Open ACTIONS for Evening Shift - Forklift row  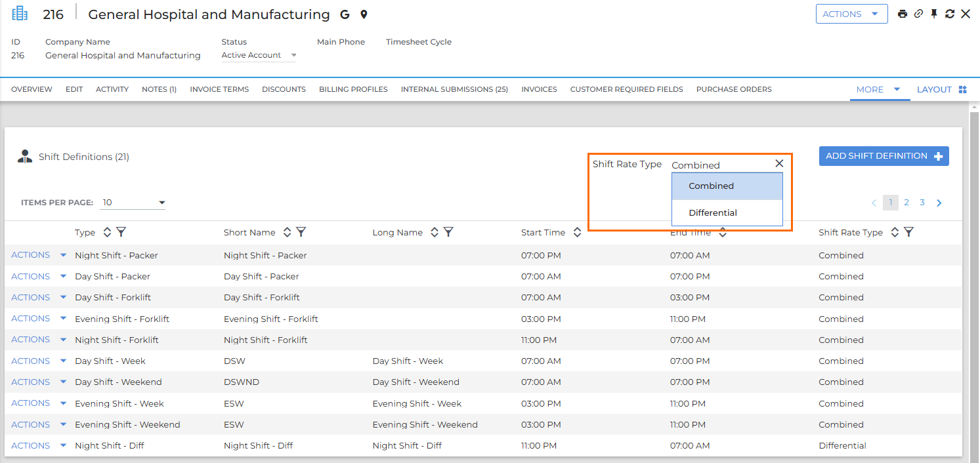(39, 318)
